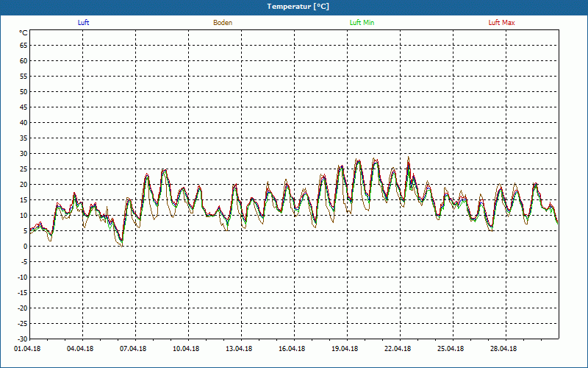Viewport: 588px width, 368px height.
Task: Click the 13.04.18 date label
Action: click(x=239, y=349)
